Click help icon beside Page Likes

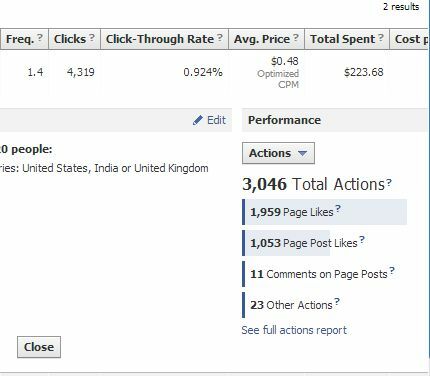tap(338, 209)
